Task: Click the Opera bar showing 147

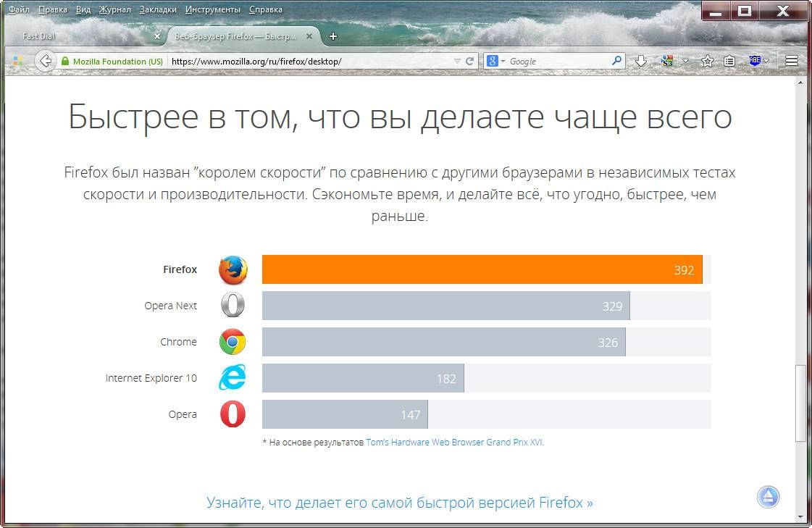Action: (x=345, y=414)
